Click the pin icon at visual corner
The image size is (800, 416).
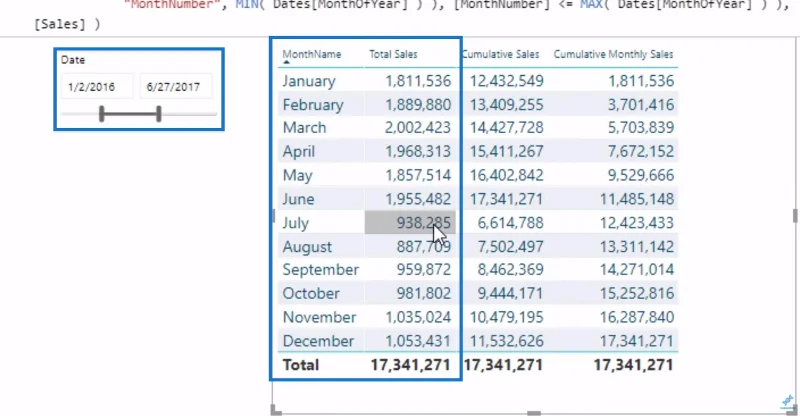click(787, 401)
